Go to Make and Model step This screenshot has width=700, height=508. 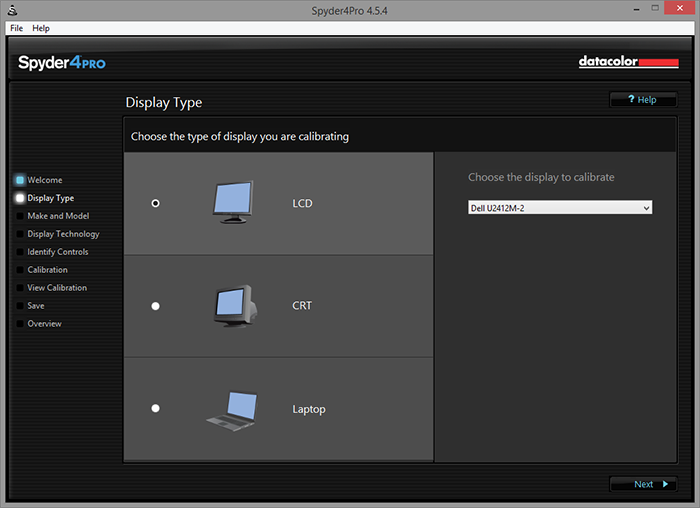click(x=57, y=216)
